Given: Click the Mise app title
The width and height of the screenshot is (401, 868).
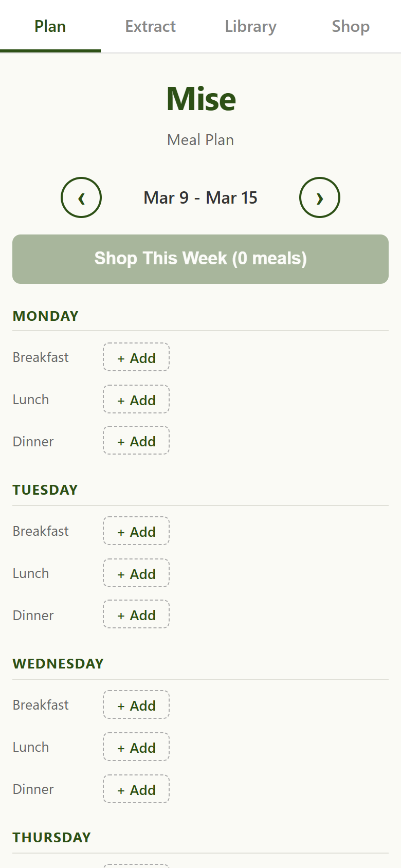Looking at the screenshot, I should 201,99.
